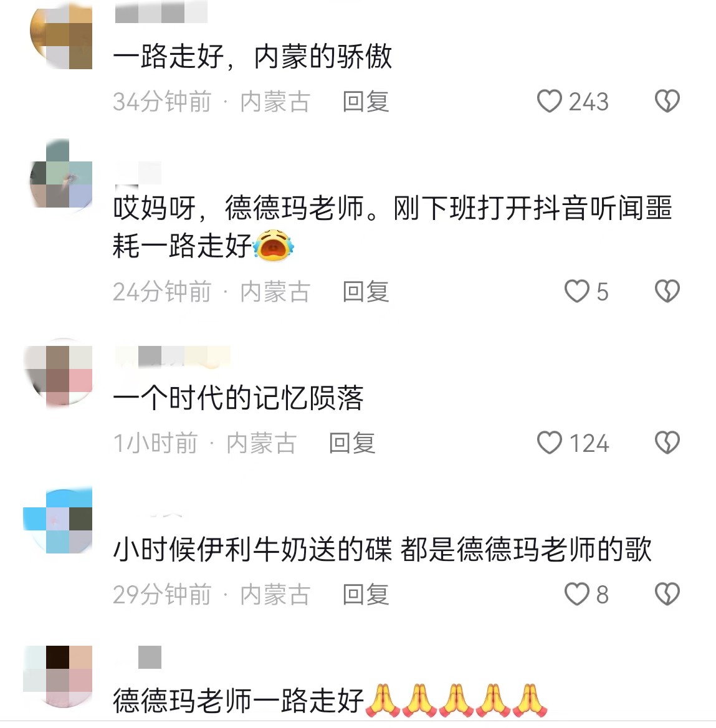This screenshot has width=716, height=728.
Task: Dislike the comment with 124 likes
Action: [667, 443]
